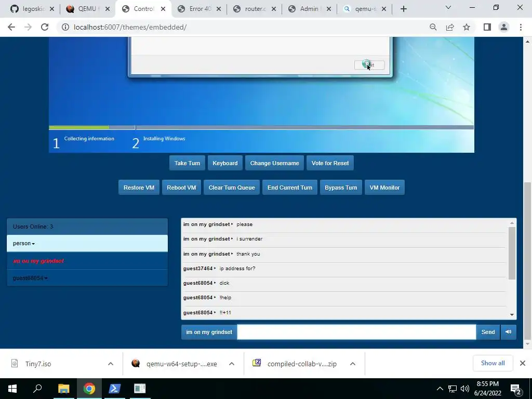Close the legoskid GitHub tab
This screenshot has height=399, width=532.
pyautogui.click(x=52, y=9)
